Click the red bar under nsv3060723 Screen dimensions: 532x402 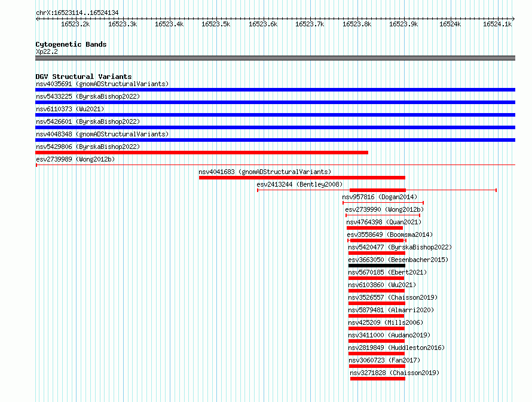(x=377, y=366)
